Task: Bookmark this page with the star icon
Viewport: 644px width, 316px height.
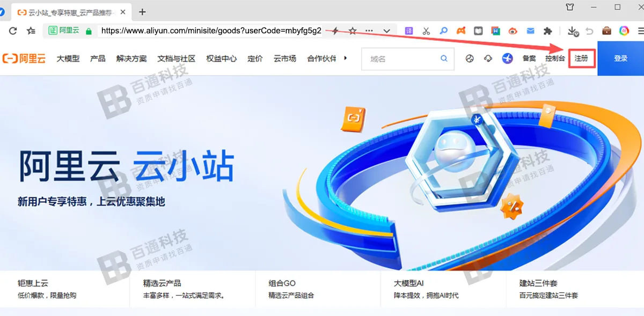Action: coord(353,31)
